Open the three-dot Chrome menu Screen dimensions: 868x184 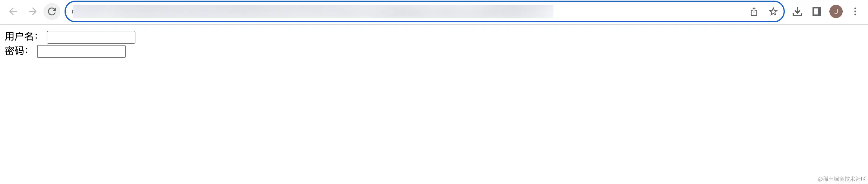(855, 12)
